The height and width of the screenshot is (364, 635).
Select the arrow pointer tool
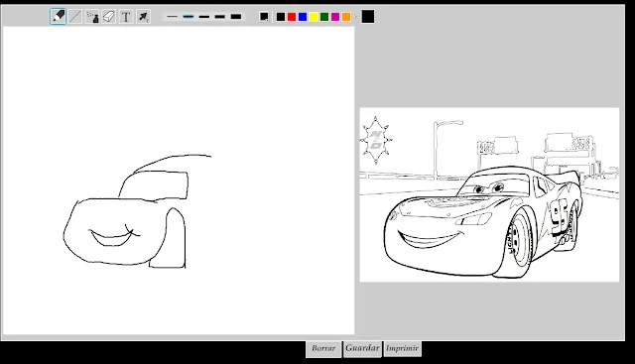pos(143,17)
